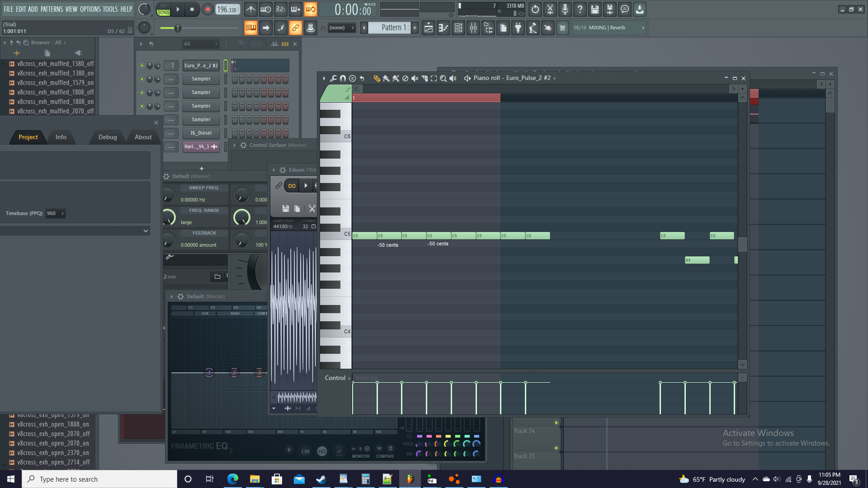Click the piano roll snap magnet icon
The width and height of the screenshot is (868, 488).
tap(343, 78)
